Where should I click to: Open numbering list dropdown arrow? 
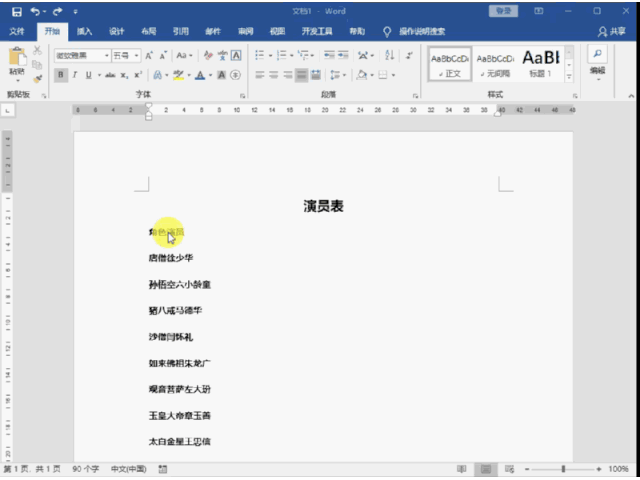pyautogui.click(x=292, y=56)
